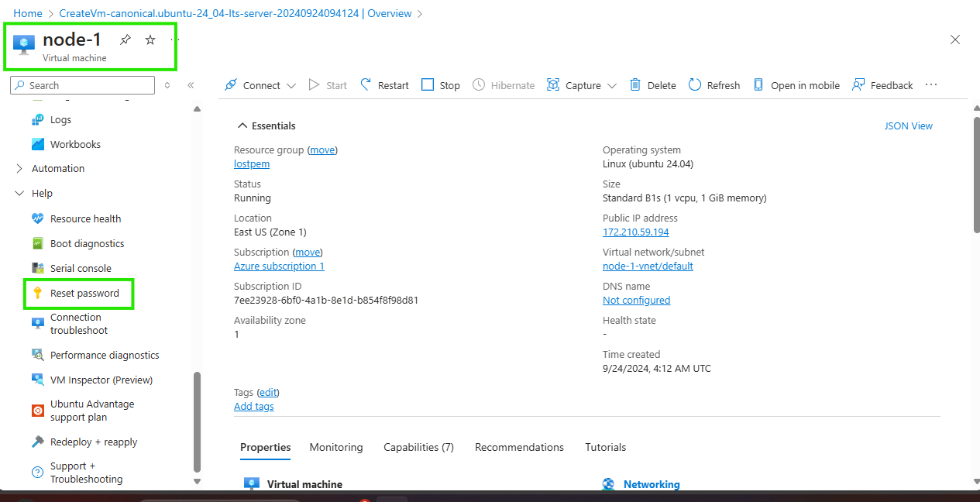The width and height of the screenshot is (980, 502).
Task: Open the lostpem resource group link
Action: (252, 163)
